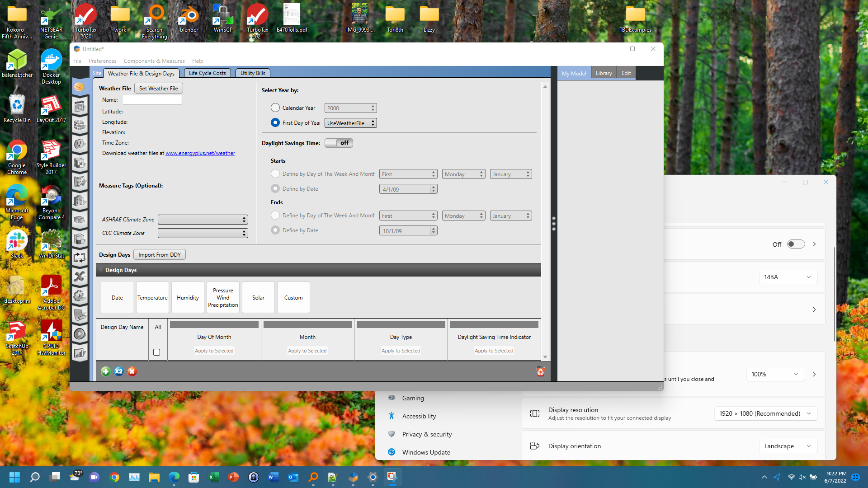Open the Loads tab with outlet icon

(x=80, y=144)
